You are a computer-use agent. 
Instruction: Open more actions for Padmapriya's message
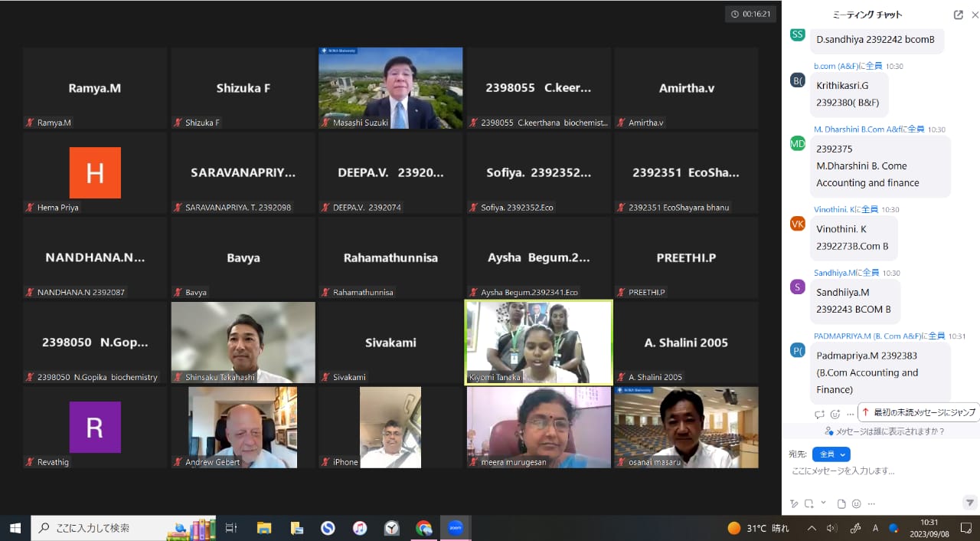(850, 414)
